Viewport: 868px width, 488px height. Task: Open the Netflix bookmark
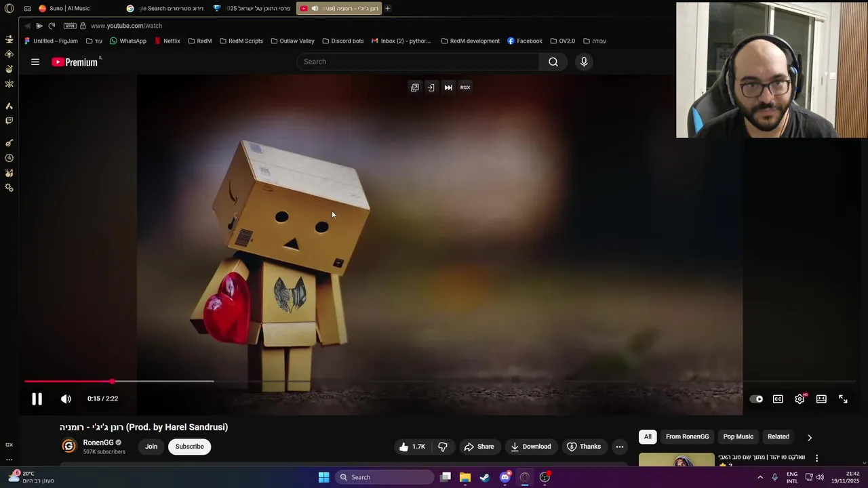coord(167,41)
